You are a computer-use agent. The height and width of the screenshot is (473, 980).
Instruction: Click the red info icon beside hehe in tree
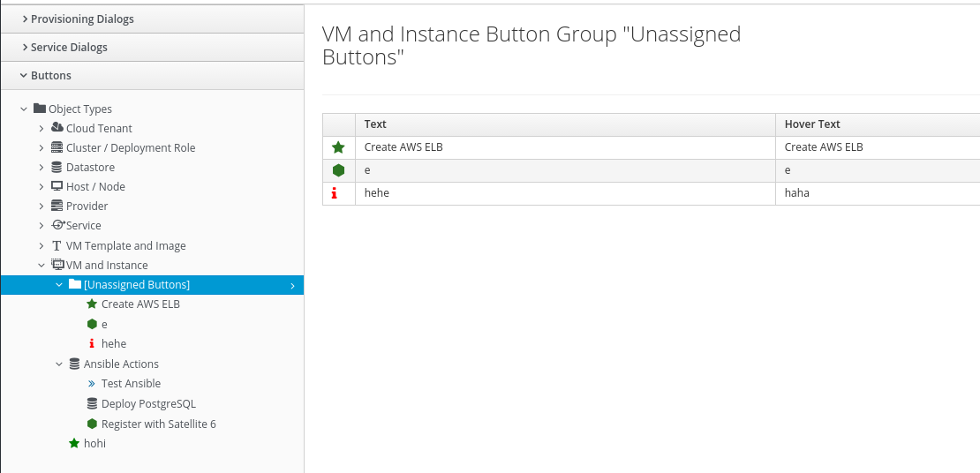[92, 343]
